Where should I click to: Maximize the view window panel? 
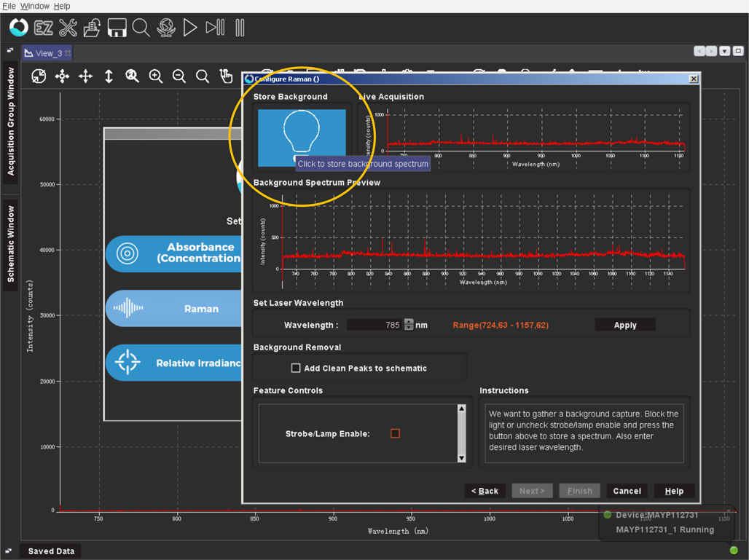pos(738,51)
